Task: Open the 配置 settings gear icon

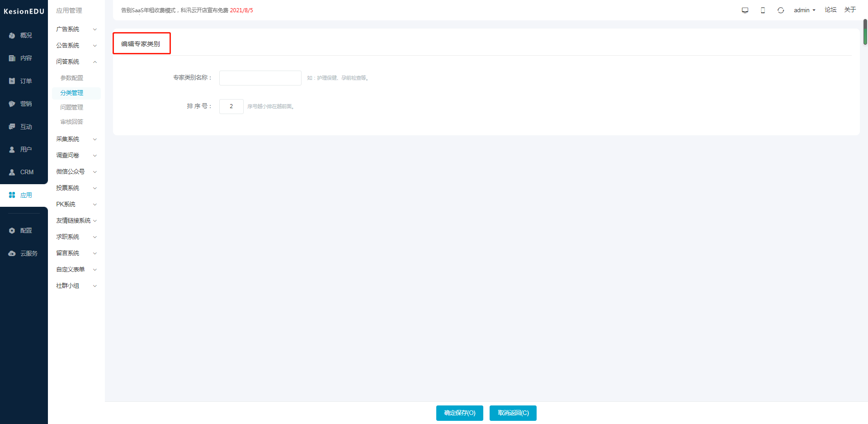Action: [12, 231]
